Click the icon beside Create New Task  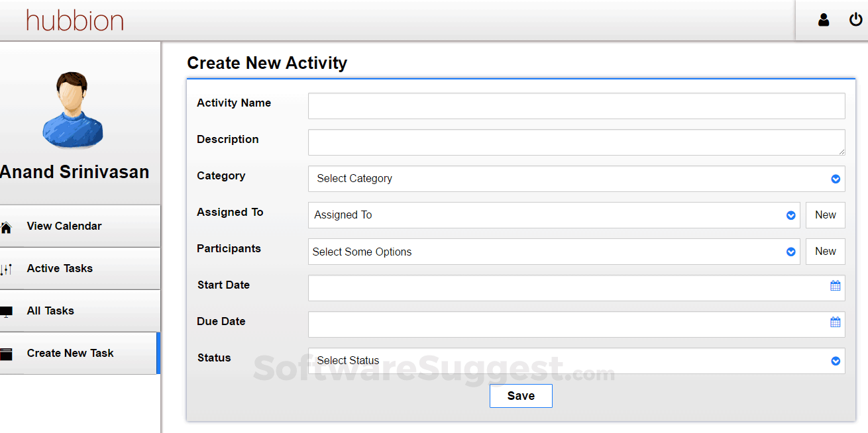pyautogui.click(x=7, y=354)
